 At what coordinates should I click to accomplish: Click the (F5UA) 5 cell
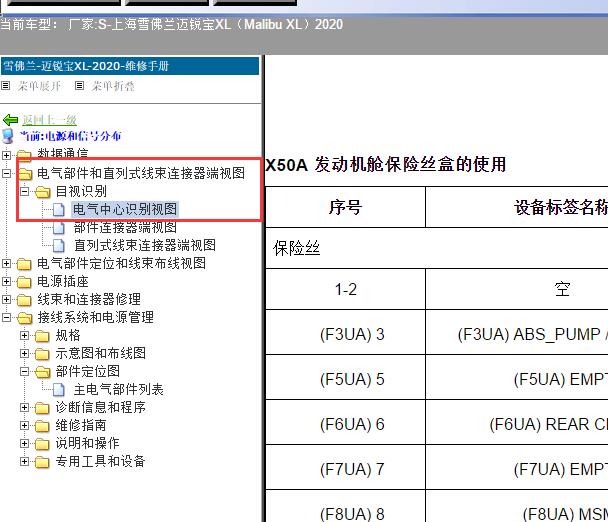(345, 379)
